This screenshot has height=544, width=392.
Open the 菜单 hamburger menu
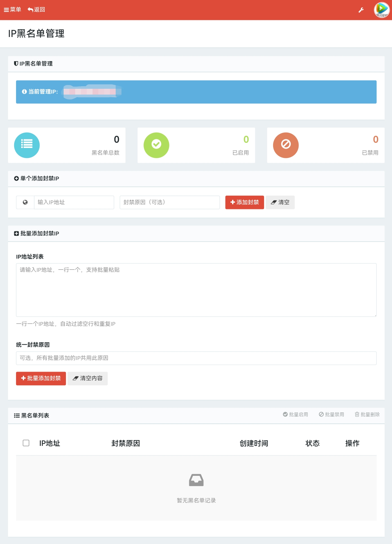coord(12,10)
